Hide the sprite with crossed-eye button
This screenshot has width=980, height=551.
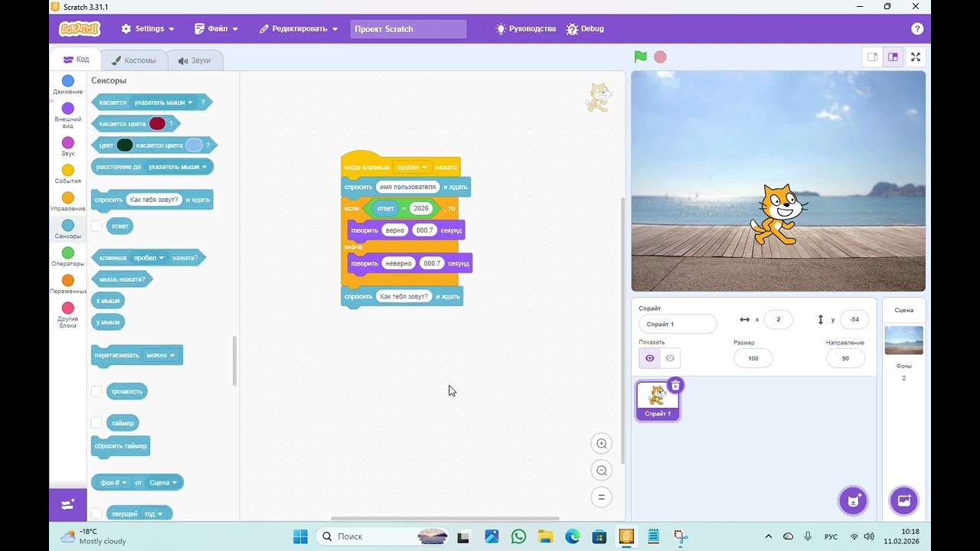670,358
